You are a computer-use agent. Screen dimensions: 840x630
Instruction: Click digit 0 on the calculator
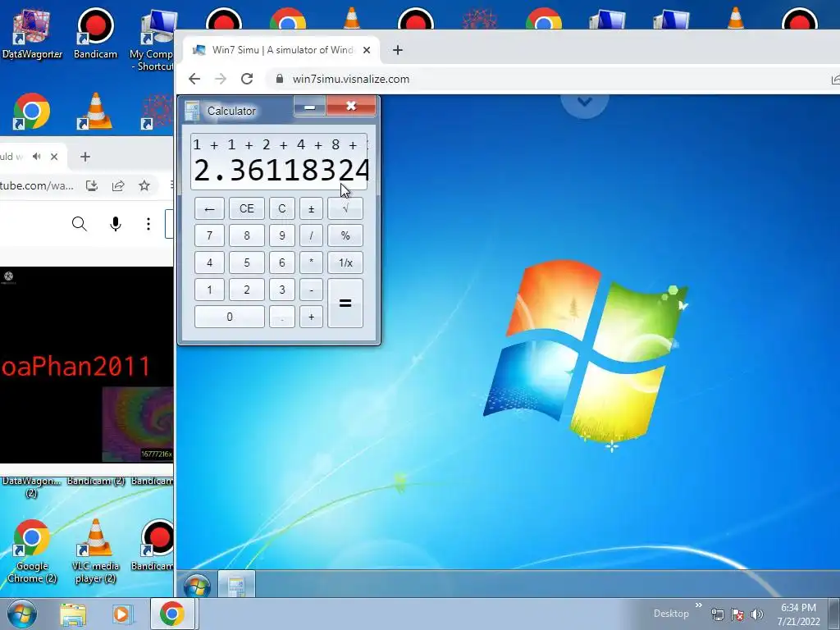point(230,317)
